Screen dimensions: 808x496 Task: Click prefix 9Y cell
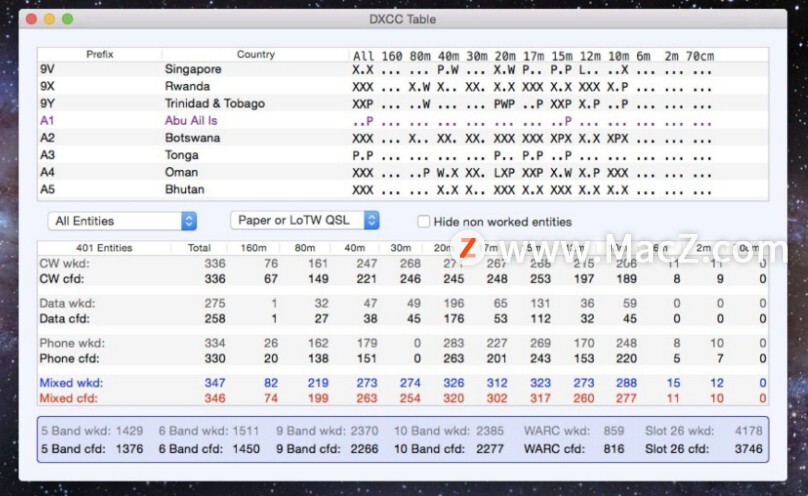tap(47, 104)
